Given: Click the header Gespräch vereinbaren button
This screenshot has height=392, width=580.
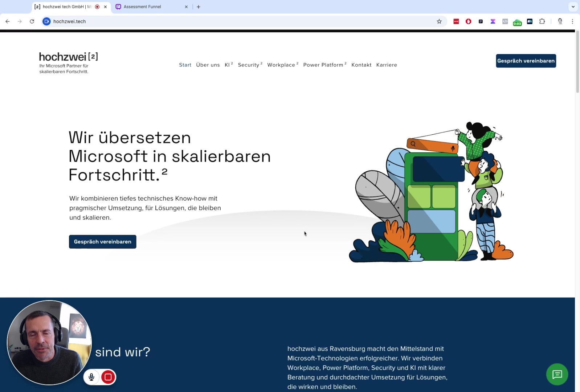Looking at the screenshot, I should pos(526,61).
